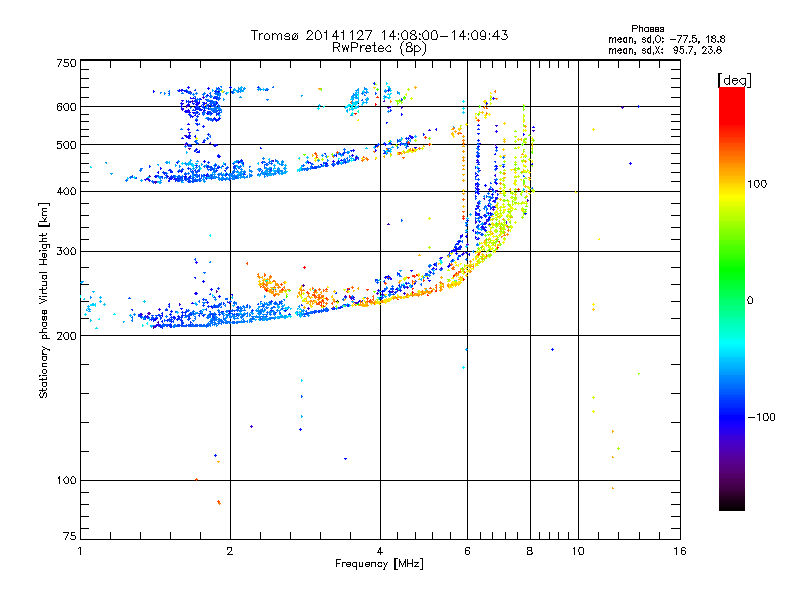Click the y-axis '200' tick label
This screenshot has width=800, height=600.
coord(67,336)
